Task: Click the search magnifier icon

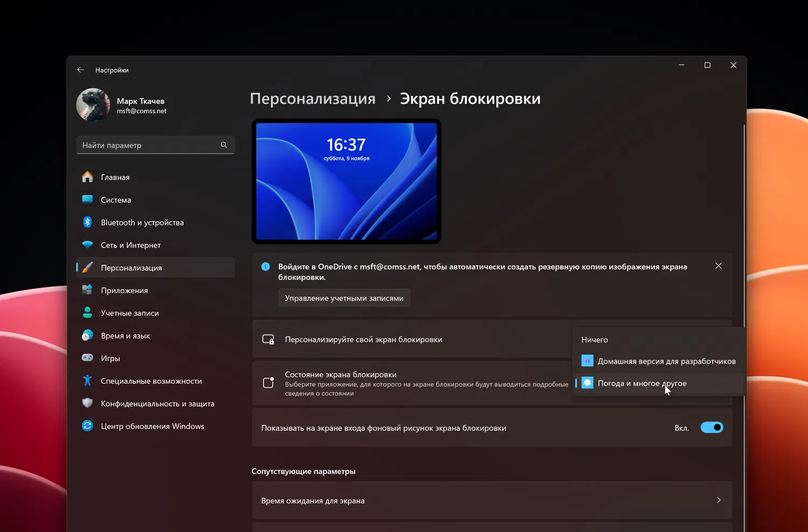Action: (x=224, y=145)
